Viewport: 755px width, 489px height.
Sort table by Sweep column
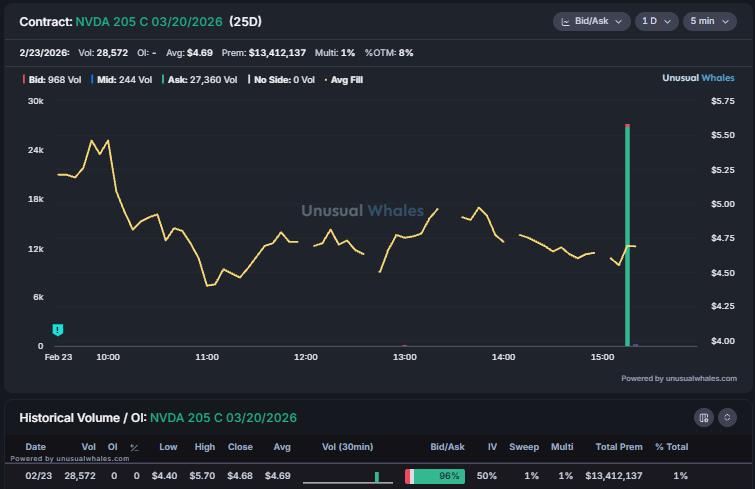[524, 447]
